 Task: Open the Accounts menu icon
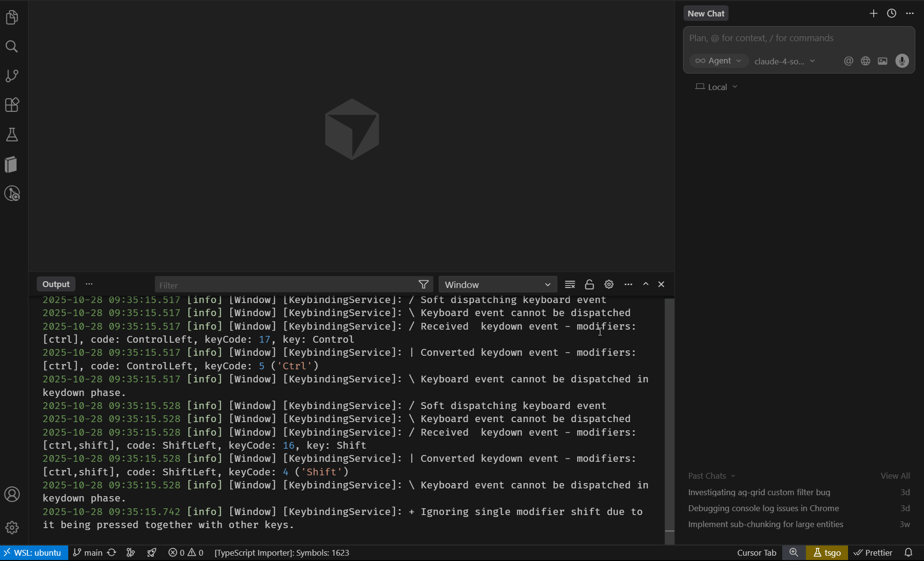point(12,494)
